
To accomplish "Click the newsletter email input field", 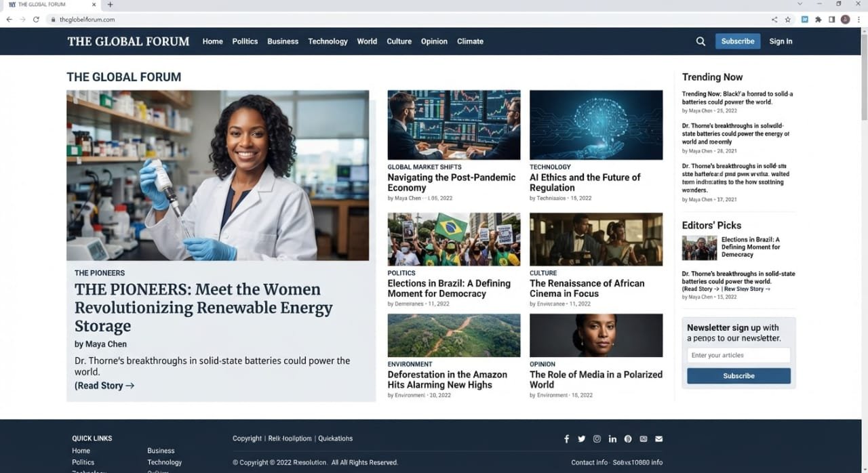I will click(738, 355).
